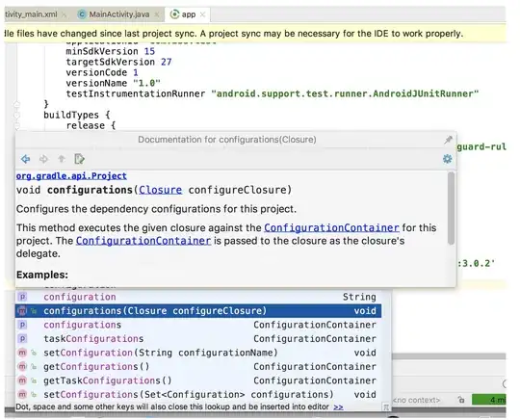Collapse the release block fold marker
This screenshot has height=420, width=520.
click(x=17, y=126)
